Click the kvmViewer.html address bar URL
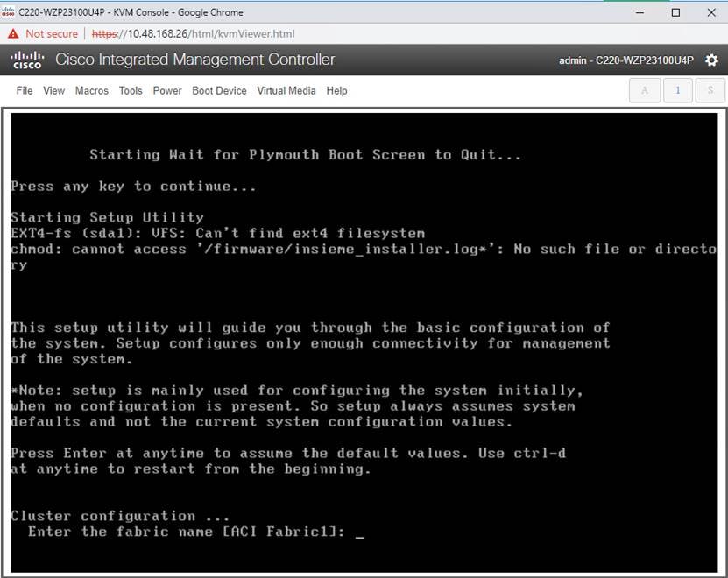 pyautogui.click(x=193, y=34)
